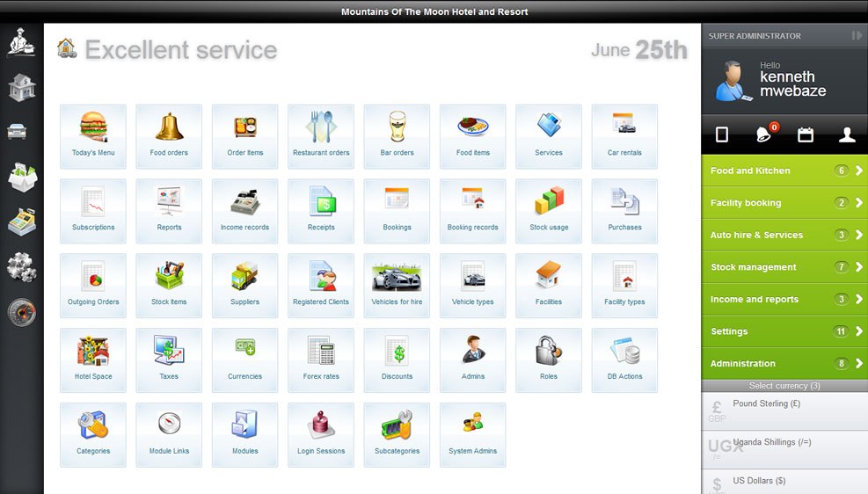Open the Hotel Space tile
The image size is (868, 494).
coord(93,360)
